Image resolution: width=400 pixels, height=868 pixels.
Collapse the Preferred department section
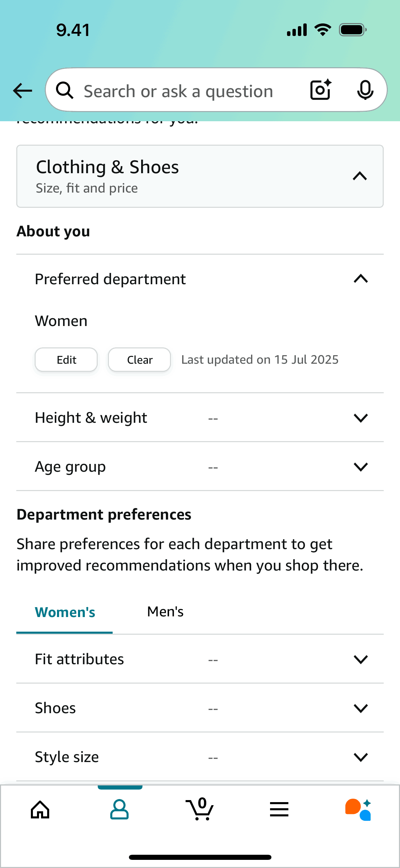coord(361,279)
